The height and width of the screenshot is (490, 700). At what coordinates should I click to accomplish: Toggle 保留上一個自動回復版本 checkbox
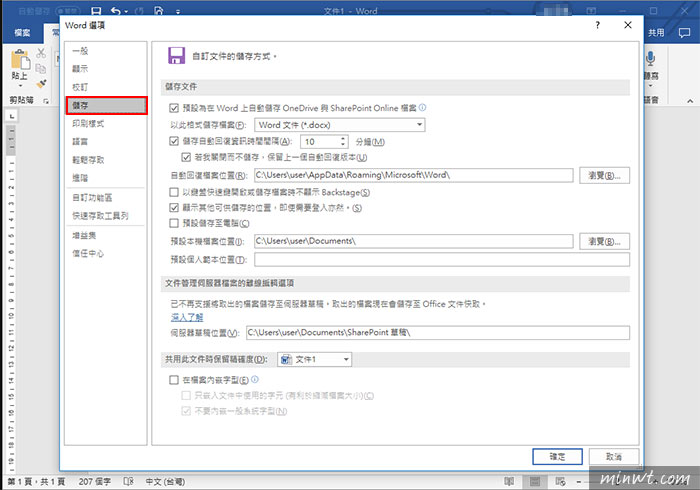[186, 157]
